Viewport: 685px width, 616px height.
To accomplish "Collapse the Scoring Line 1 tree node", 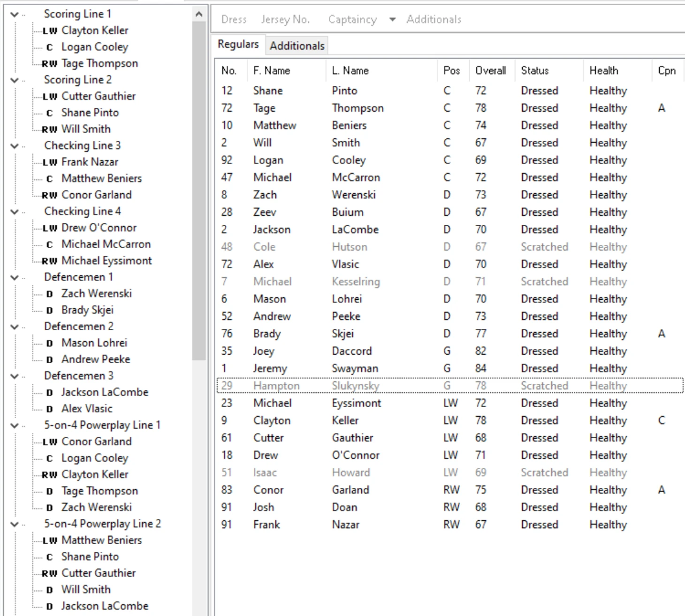I will 15,15.
